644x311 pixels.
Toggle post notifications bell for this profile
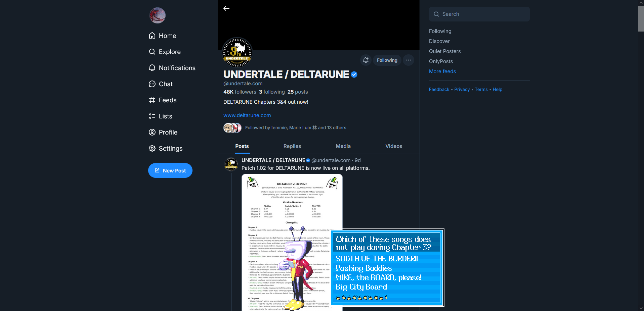pyautogui.click(x=366, y=60)
